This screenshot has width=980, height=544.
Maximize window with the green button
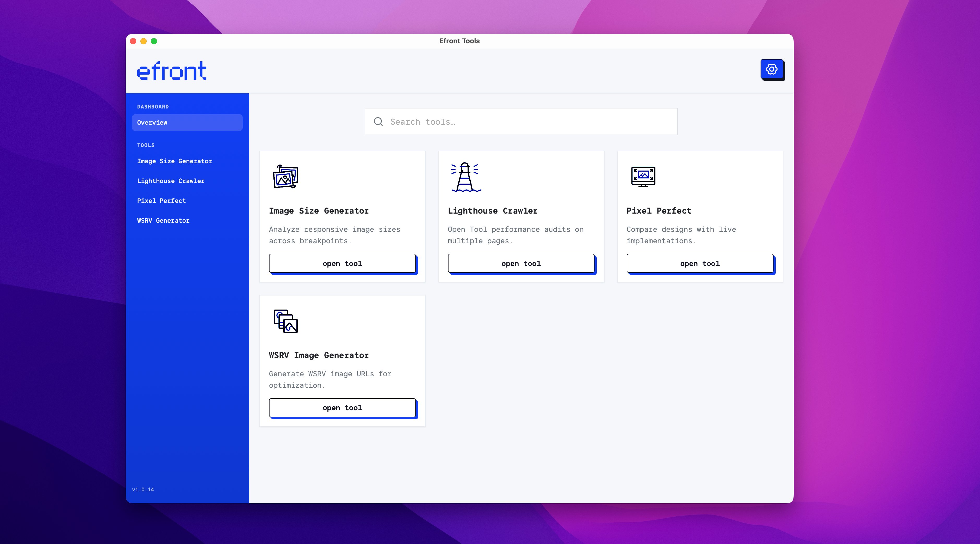(x=154, y=41)
